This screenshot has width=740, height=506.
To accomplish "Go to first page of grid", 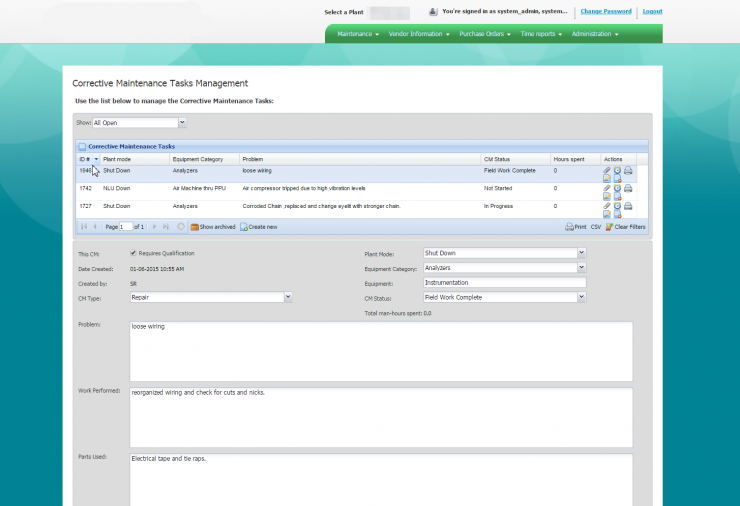I will click(84, 227).
